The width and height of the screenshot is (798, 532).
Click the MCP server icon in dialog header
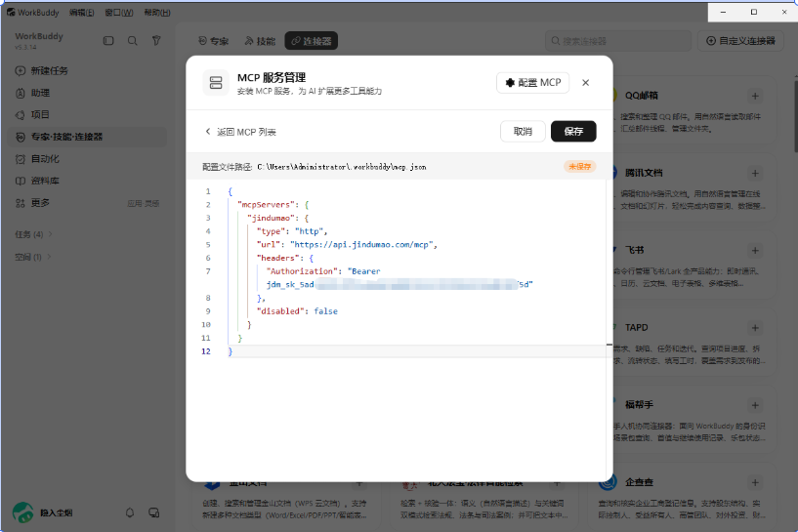click(x=216, y=83)
